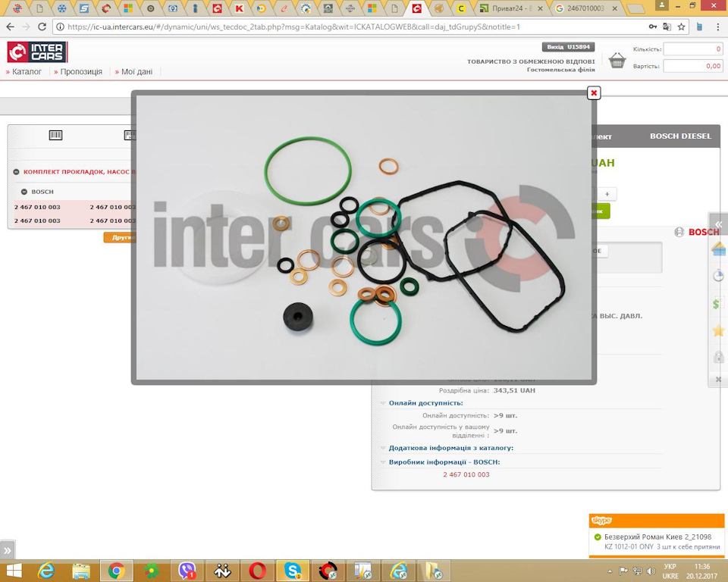Image resolution: width=728 pixels, height=582 pixels.
Task: Open File Explorer from taskbar
Action: pos(81,571)
